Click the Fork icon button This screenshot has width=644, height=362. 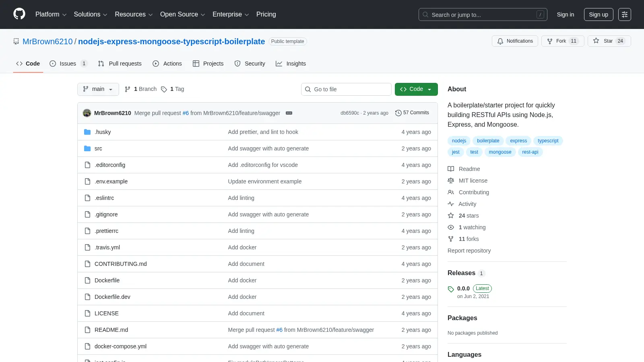pyautogui.click(x=550, y=41)
